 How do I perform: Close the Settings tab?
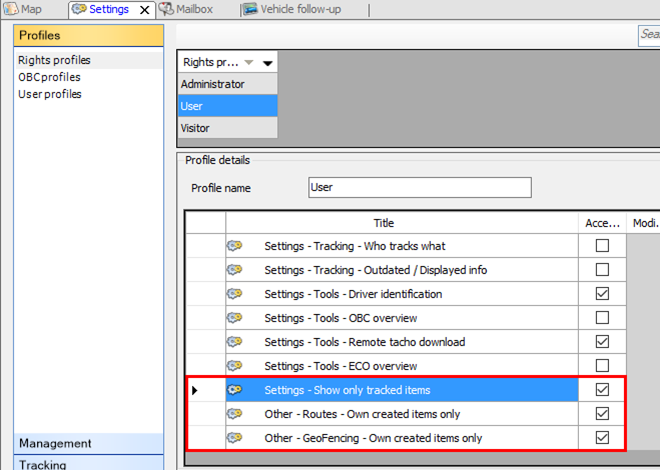(x=145, y=10)
